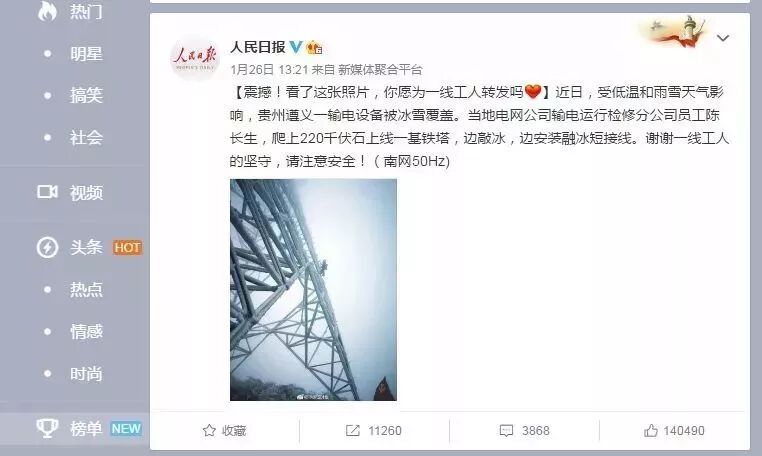Click the 人民日报 profile avatar
Image resolution: width=762 pixels, height=456 pixels.
[195, 58]
